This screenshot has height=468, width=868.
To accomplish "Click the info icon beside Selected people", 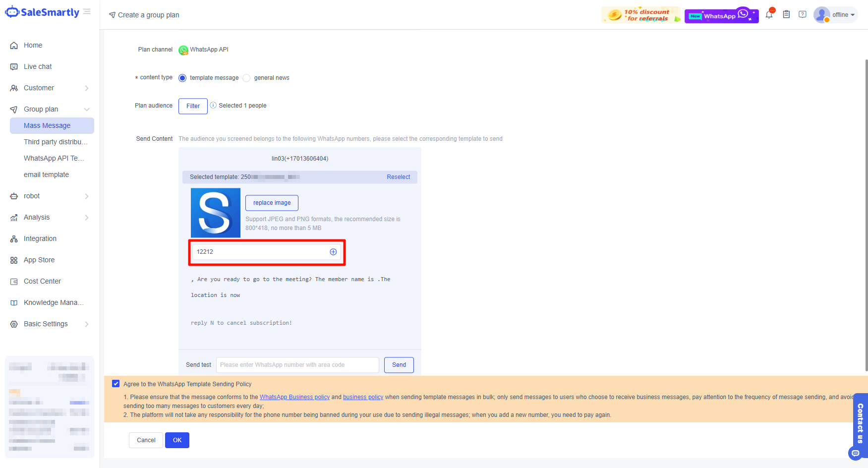I will point(213,105).
